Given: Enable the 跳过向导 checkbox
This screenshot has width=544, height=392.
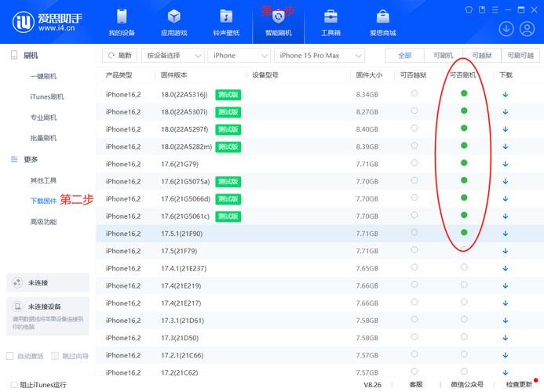Looking at the screenshot, I should 55,356.
